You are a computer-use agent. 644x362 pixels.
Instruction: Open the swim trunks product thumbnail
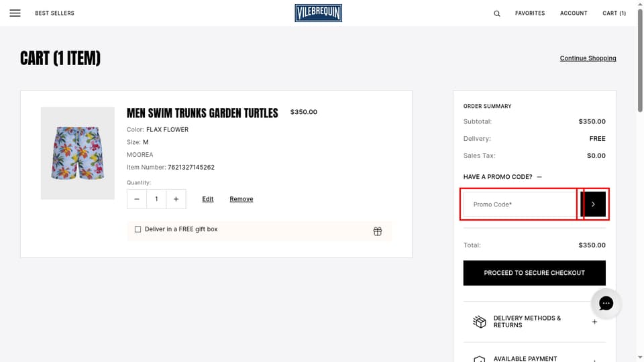[x=78, y=154]
